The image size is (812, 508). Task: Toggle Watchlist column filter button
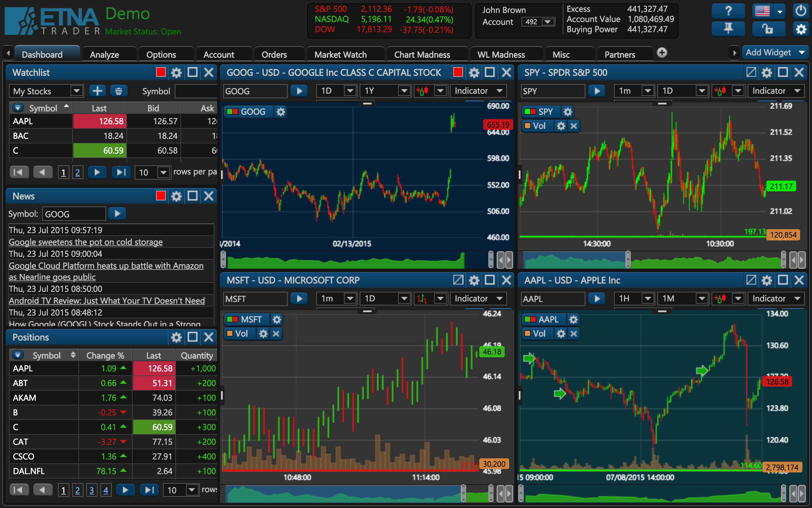pos(18,108)
